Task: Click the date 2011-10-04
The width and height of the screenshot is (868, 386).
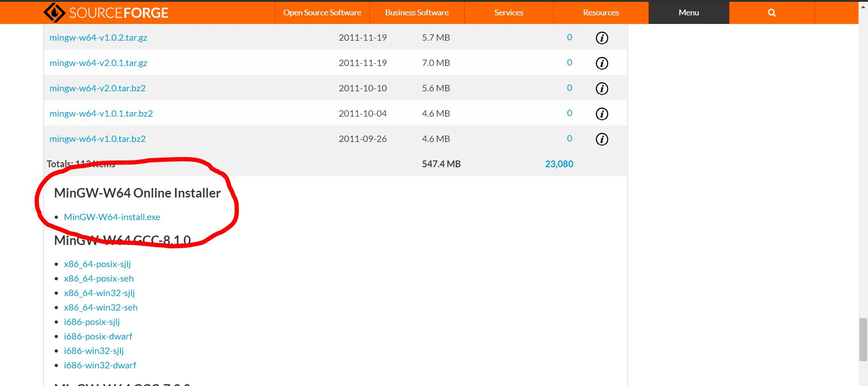Action: tap(363, 113)
